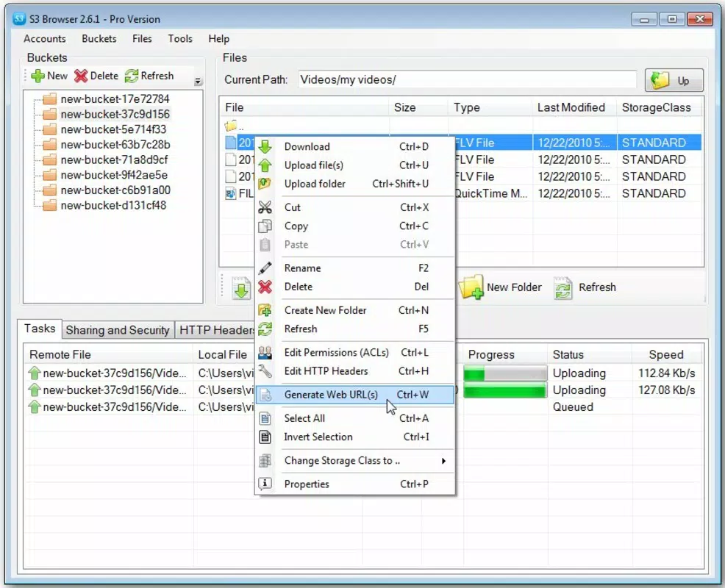Click the QuickTime file icon in list
Viewport: 725px width, 588px height.
pos(230,194)
